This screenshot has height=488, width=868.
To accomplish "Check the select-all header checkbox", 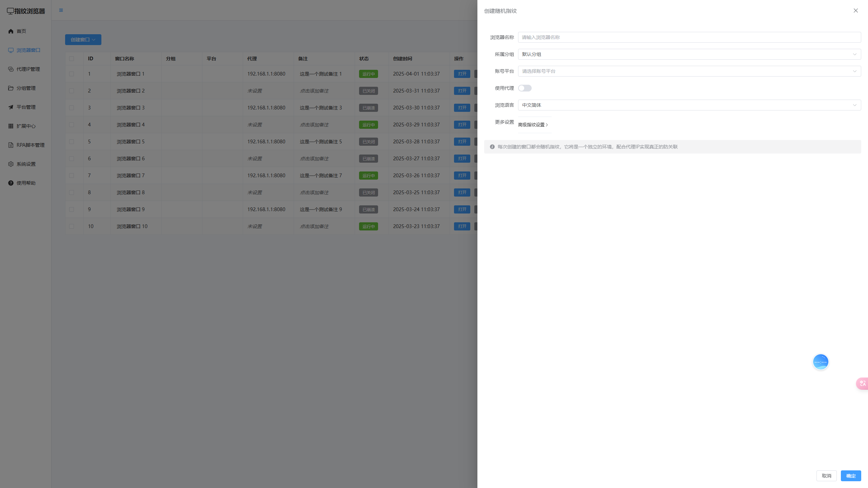I will click(72, 59).
